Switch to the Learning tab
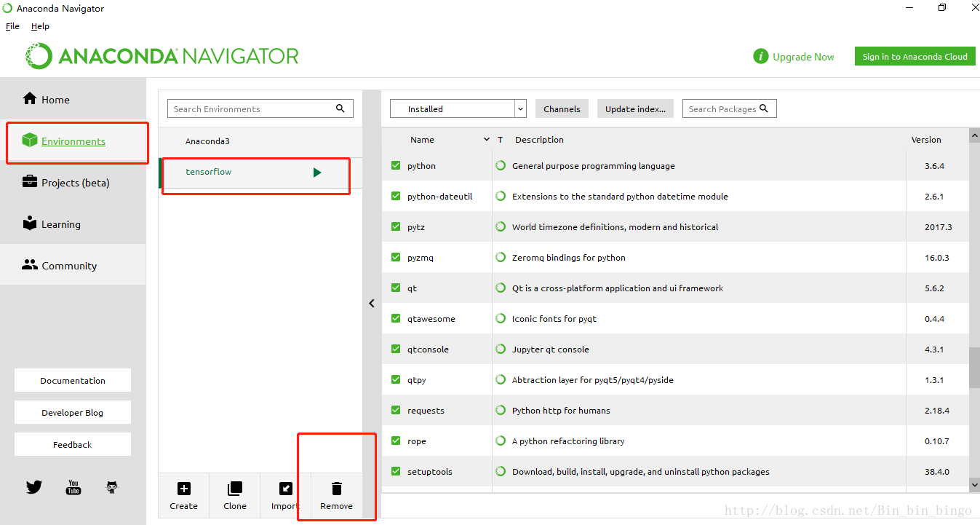Screen dimensions: 980x525 click(x=73, y=224)
